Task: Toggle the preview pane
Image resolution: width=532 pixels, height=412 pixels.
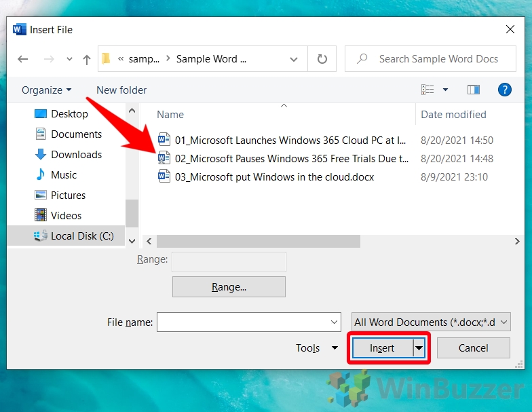Action: [474, 90]
